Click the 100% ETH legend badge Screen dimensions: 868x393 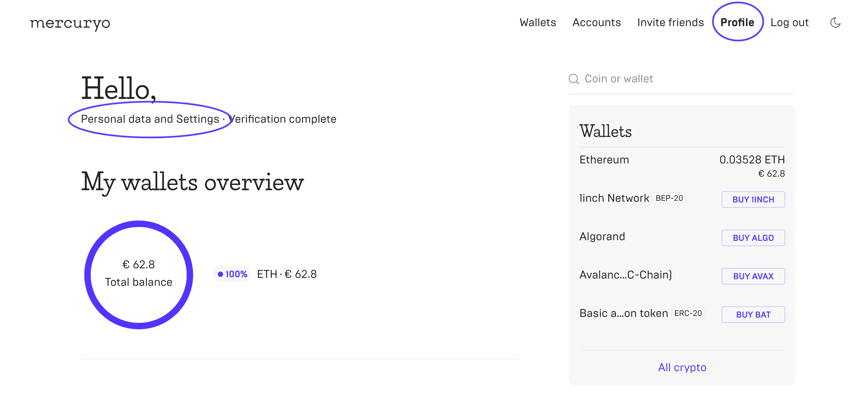(232, 274)
